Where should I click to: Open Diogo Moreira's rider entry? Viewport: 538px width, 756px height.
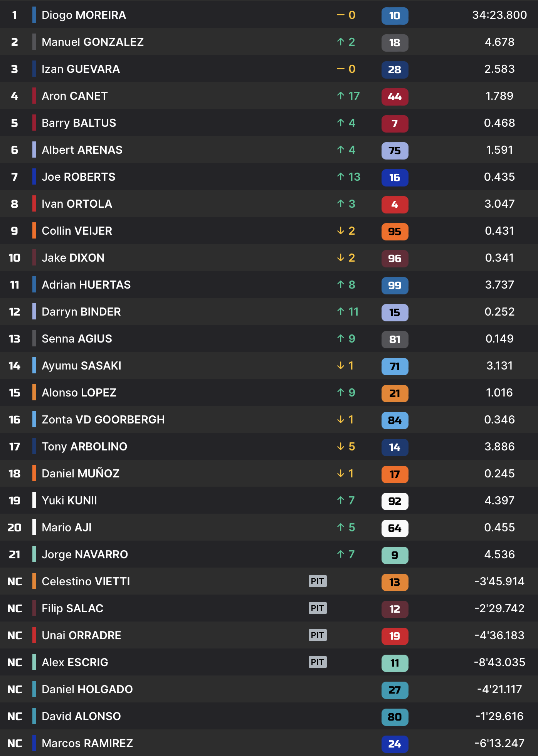pos(84,15)
